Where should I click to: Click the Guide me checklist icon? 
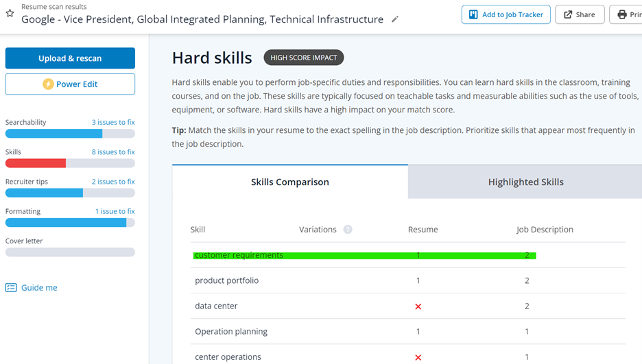(x=11, y=287)
